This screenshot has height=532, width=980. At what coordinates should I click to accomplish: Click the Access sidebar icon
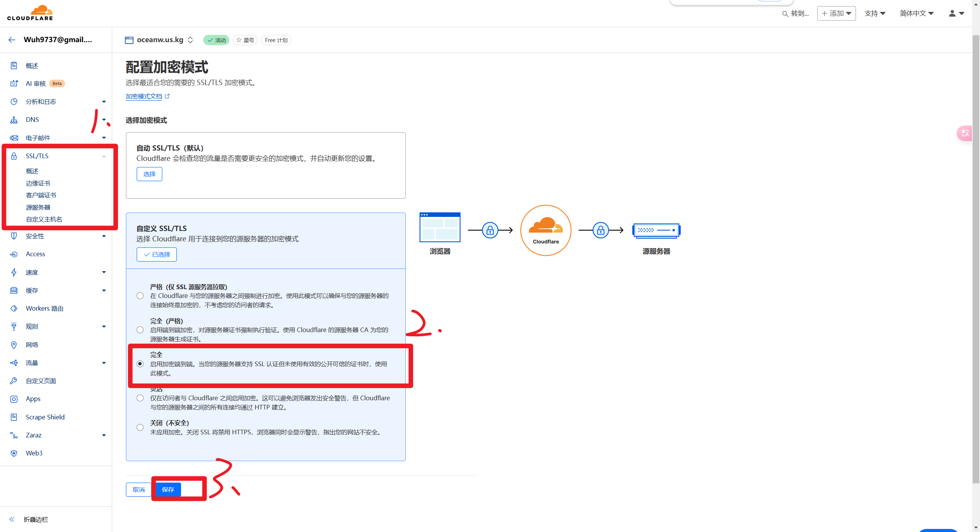pos(14,254)
